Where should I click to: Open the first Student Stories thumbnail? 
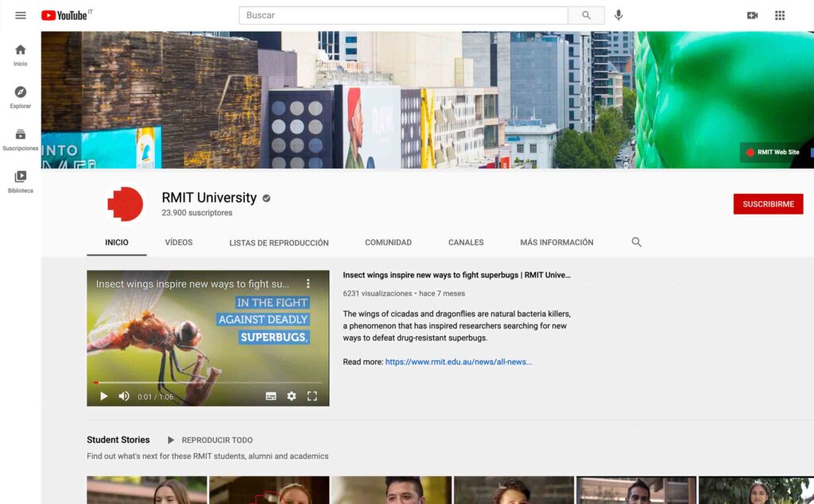click(146, 490)
